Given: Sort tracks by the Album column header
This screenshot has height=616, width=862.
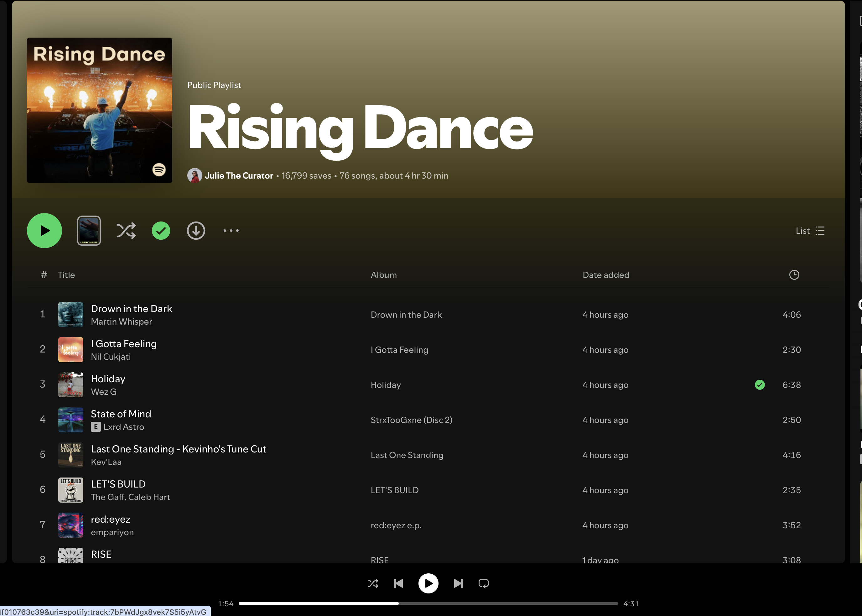Looking at the screenshot, I should [x=383, y=274].
